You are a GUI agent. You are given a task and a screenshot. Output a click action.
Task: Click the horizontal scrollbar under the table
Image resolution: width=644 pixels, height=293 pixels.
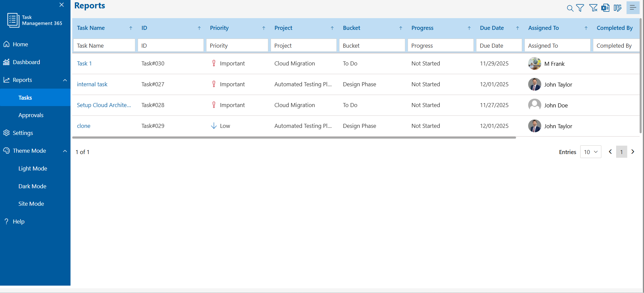[x=294, y=137]
